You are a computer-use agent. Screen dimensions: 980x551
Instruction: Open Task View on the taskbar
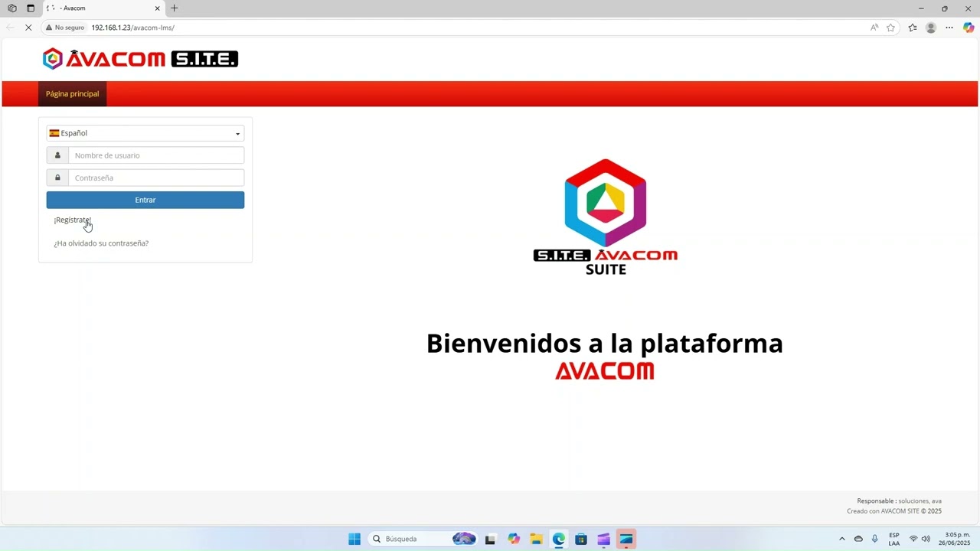tap(491, 539)
